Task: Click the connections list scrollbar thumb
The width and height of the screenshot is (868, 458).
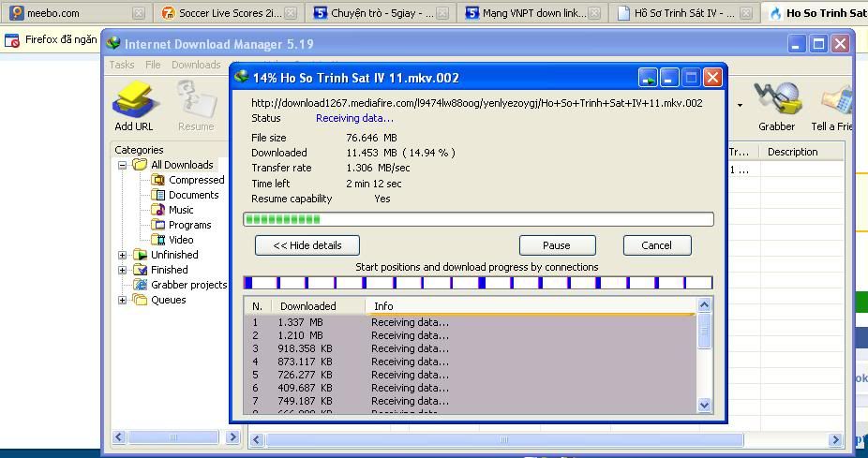Action: click(704, 331)
